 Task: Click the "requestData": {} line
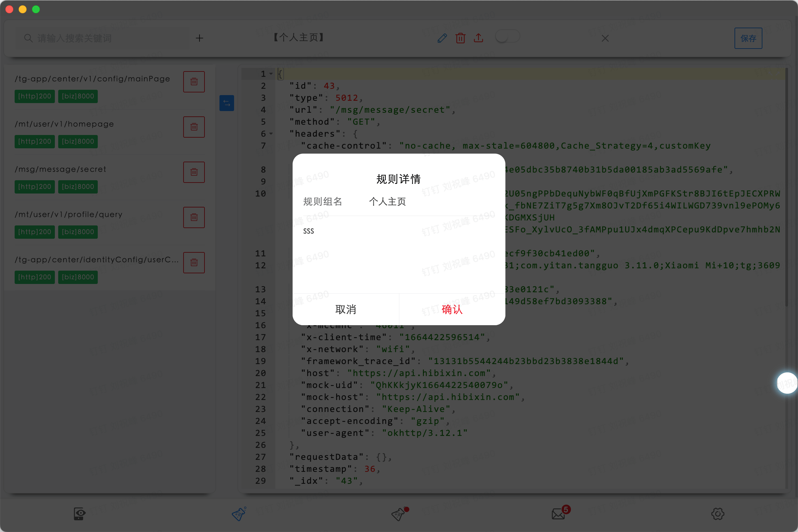(x=340, y=457)
